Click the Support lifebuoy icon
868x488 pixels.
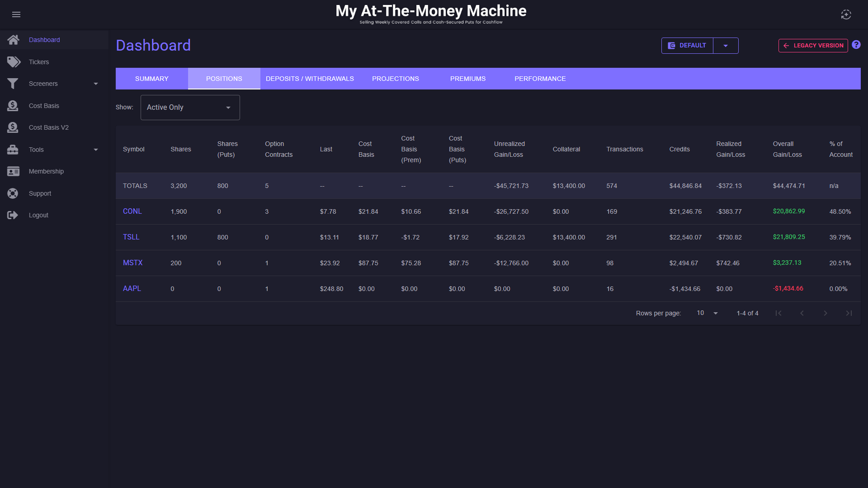click(x=13, y=193)
